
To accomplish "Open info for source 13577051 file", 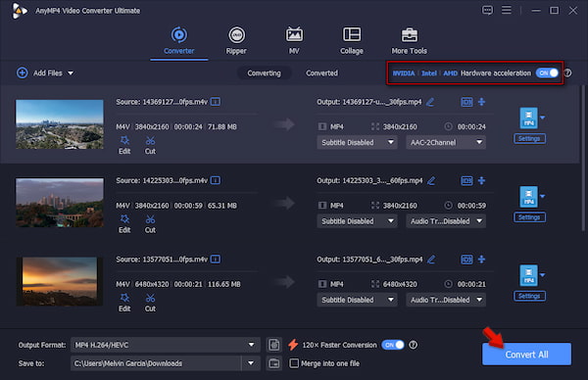I will point(216,259).
